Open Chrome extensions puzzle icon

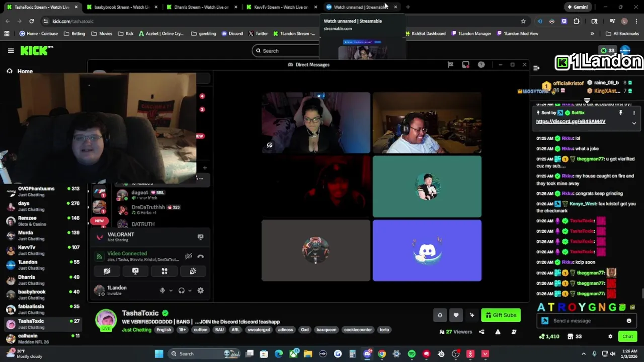coord(576,21)
